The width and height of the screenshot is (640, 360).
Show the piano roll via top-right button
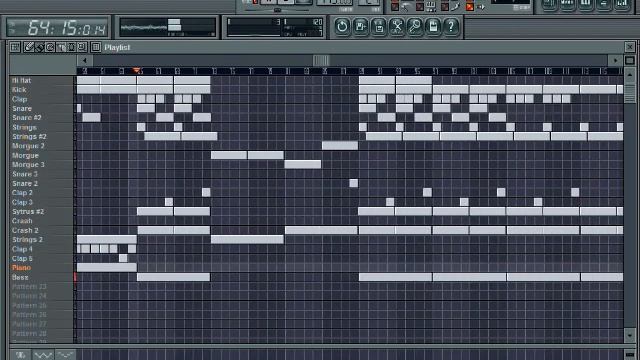[x=586, y=5]
